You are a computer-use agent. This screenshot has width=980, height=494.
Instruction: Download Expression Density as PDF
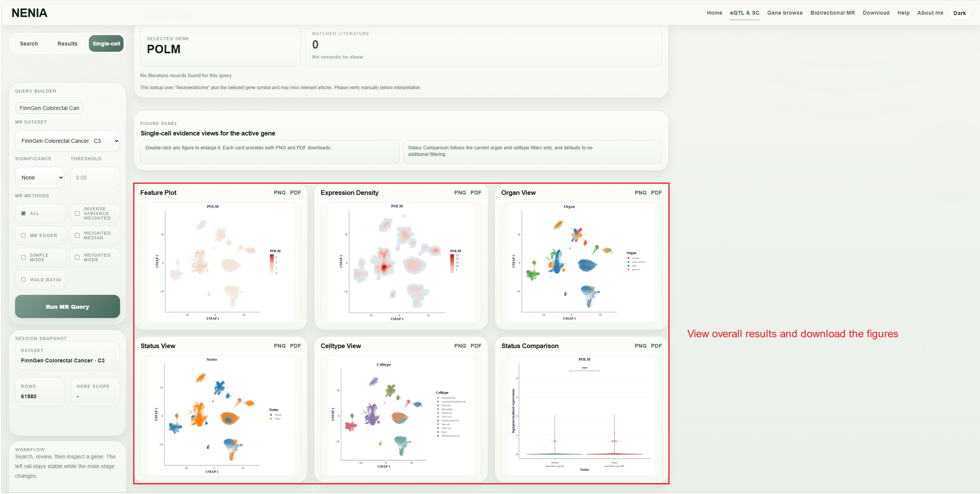pos(476,193)
